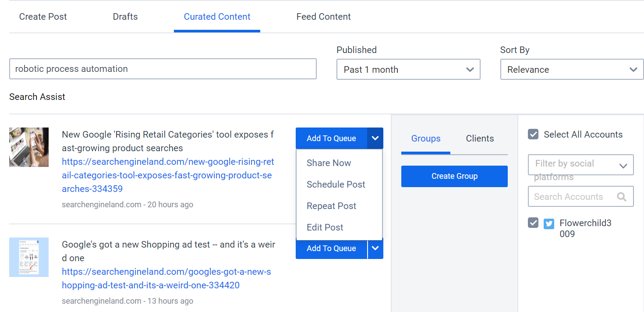Open the Drafts tab
The width and height of the screenshot is (644, 312).
125,17
